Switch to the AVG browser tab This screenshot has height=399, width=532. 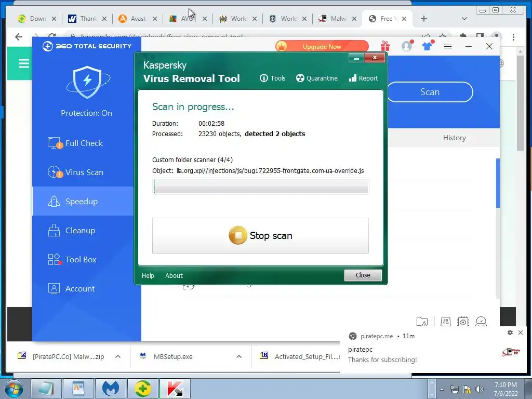coord(188,19)
